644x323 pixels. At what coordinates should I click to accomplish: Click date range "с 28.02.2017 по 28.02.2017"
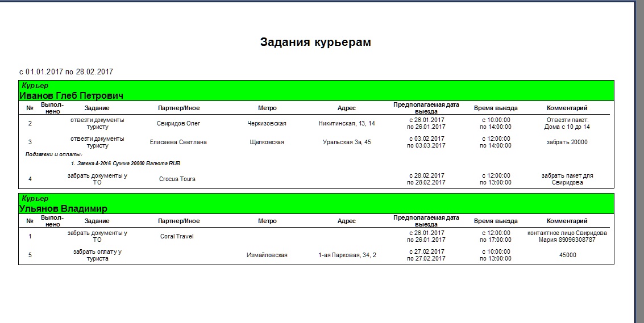click(x=426, y=179)
